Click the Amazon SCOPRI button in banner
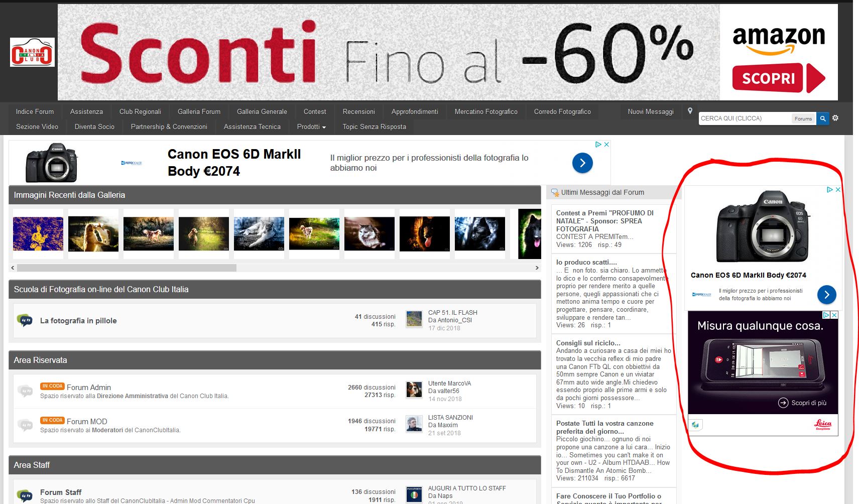This screenshot has height=504, width=859. pyautogui.click(x=778, y=78)
